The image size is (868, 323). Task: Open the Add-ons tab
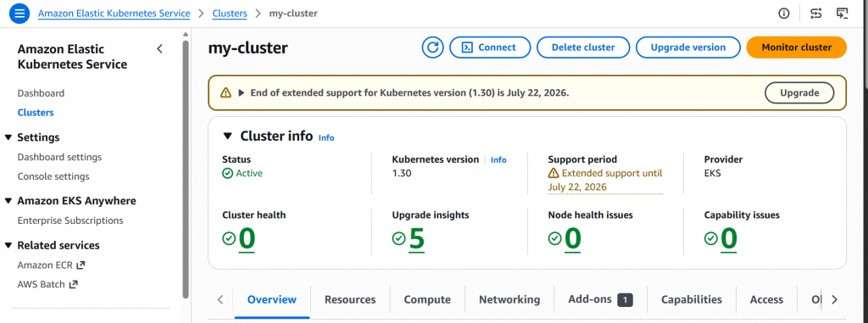pyautogui.click(x=601, y=300)
